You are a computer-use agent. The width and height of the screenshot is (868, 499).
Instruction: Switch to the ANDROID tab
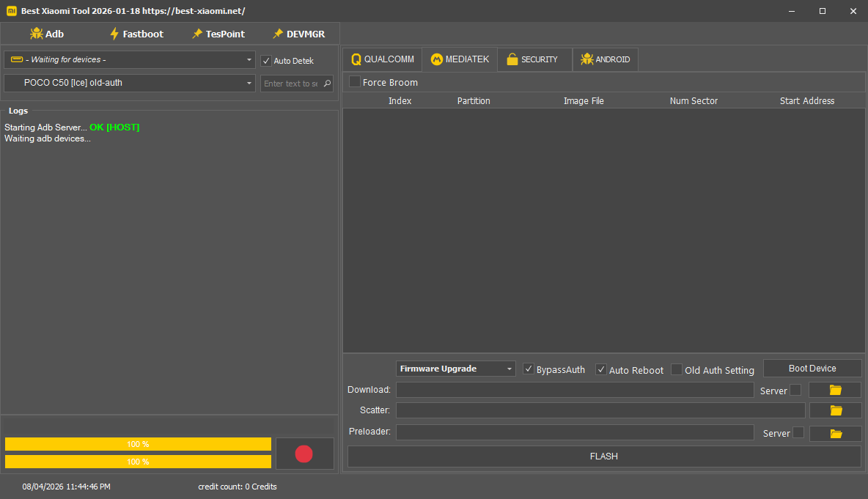pyautogui.click(x=605, y=59)
